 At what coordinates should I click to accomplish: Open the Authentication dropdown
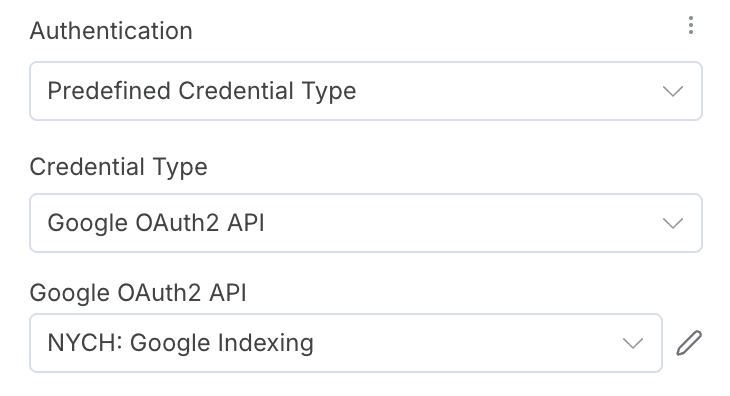(366, 91)
